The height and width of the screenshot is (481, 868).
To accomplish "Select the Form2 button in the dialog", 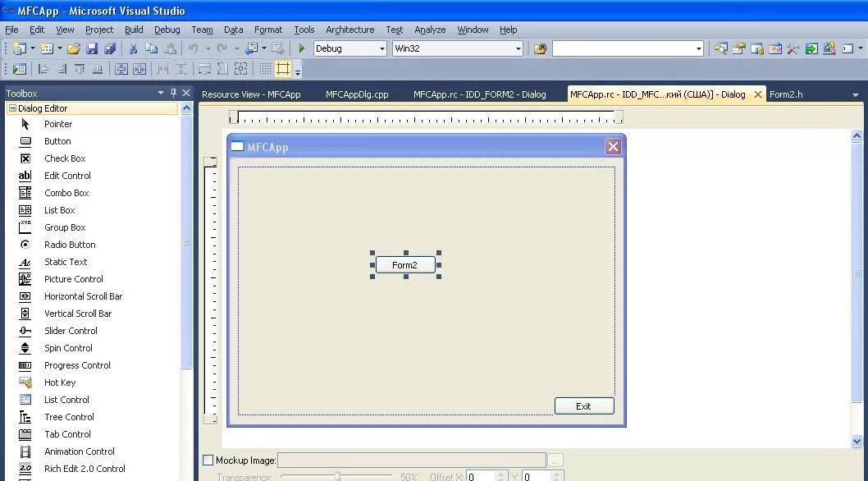I will (405, 265).
